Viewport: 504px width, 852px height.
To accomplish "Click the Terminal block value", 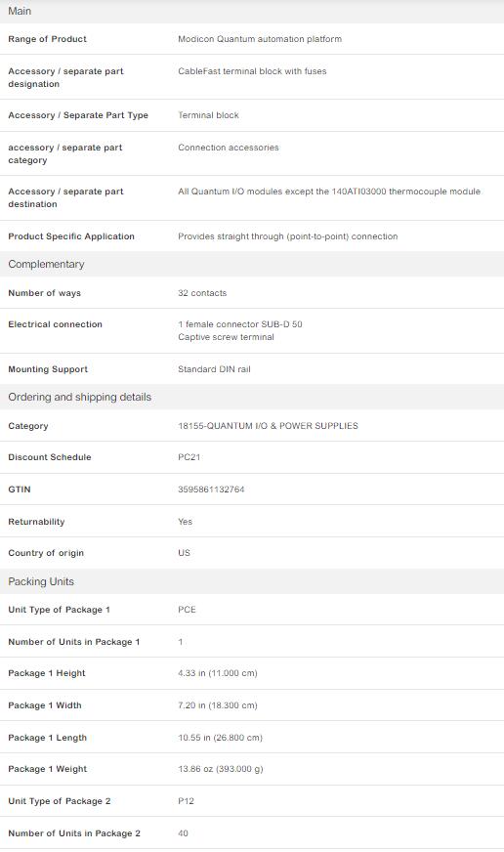I will coord(209,115).
